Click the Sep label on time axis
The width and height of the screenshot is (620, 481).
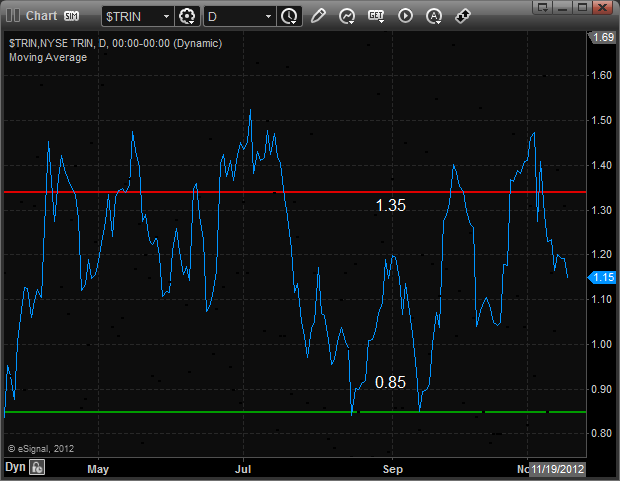coord(393,469)
